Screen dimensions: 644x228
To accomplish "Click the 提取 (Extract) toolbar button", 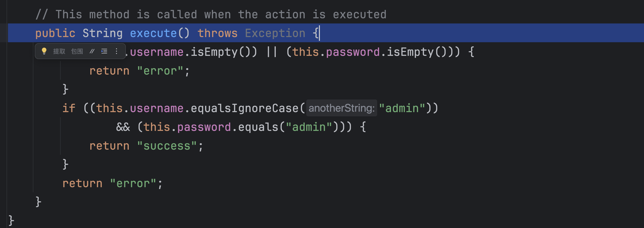I will click(x=59, y=51).
